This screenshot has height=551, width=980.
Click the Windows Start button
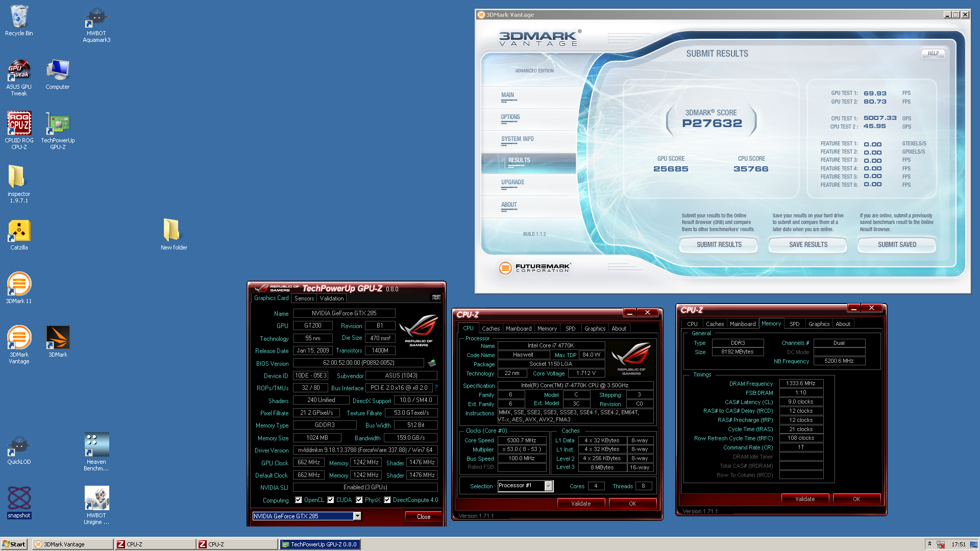14,544
